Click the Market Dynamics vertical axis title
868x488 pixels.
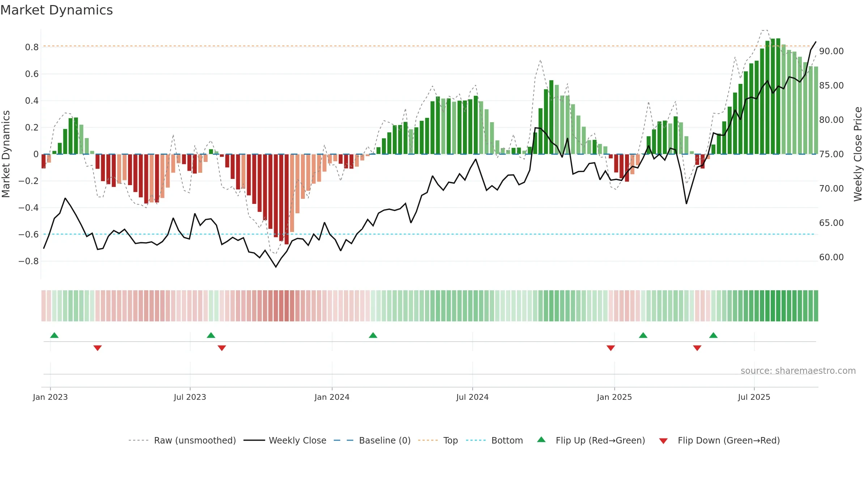tap(6, 154)
